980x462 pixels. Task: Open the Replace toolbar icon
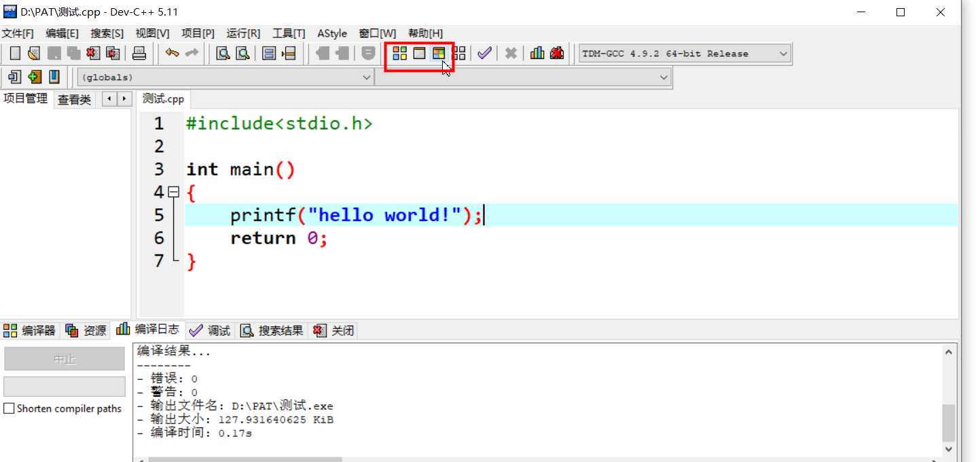tap(242, 53)
